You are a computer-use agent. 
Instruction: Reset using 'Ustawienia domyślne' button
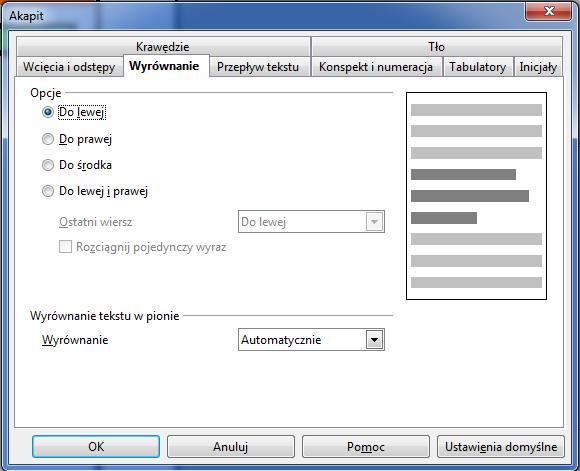click(x=501, y=447)
